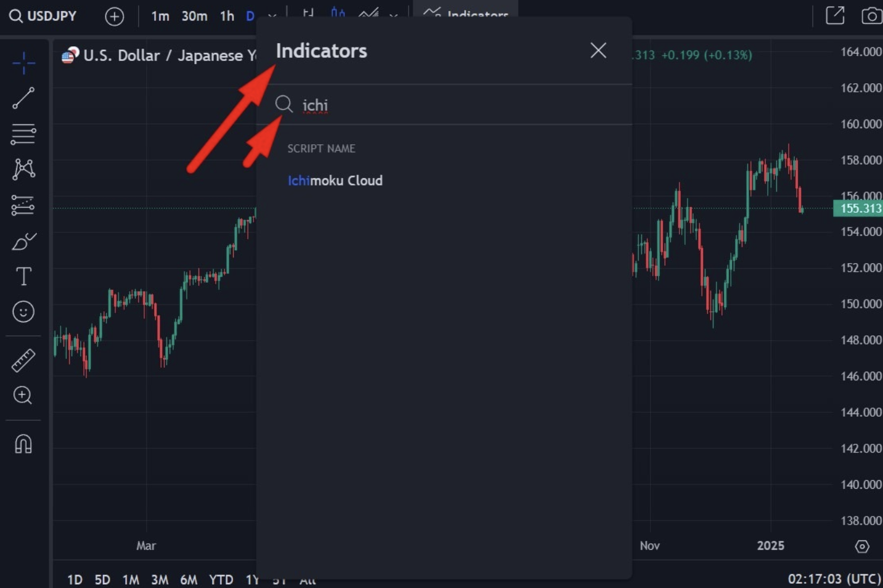
Task: Select the Text annotation tool
Action: [x=23, y=276]
